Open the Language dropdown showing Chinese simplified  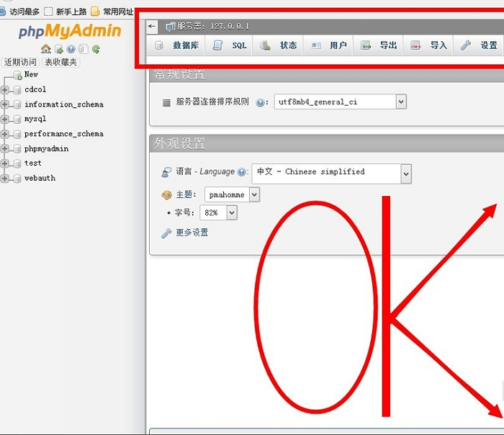(331, 174)
